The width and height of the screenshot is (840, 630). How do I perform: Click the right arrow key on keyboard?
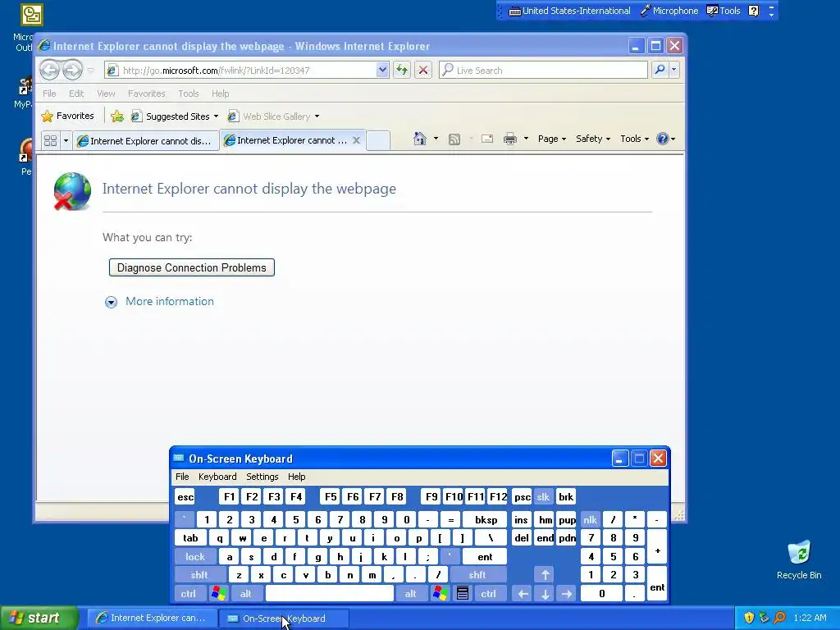567,594
